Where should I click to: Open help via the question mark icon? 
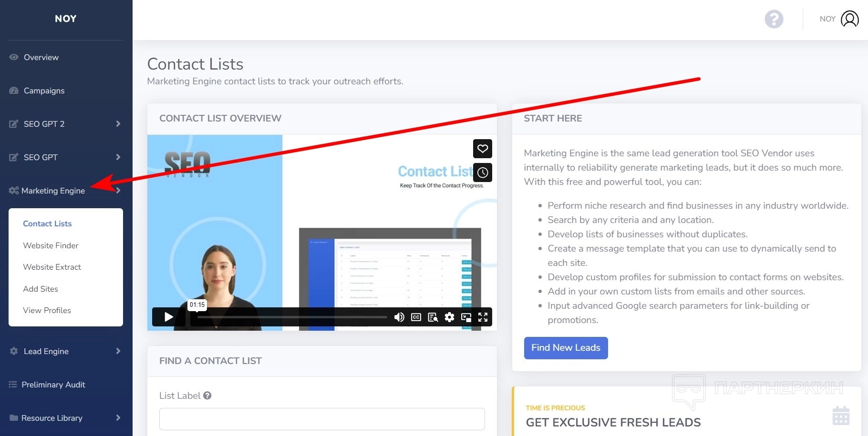774,19
